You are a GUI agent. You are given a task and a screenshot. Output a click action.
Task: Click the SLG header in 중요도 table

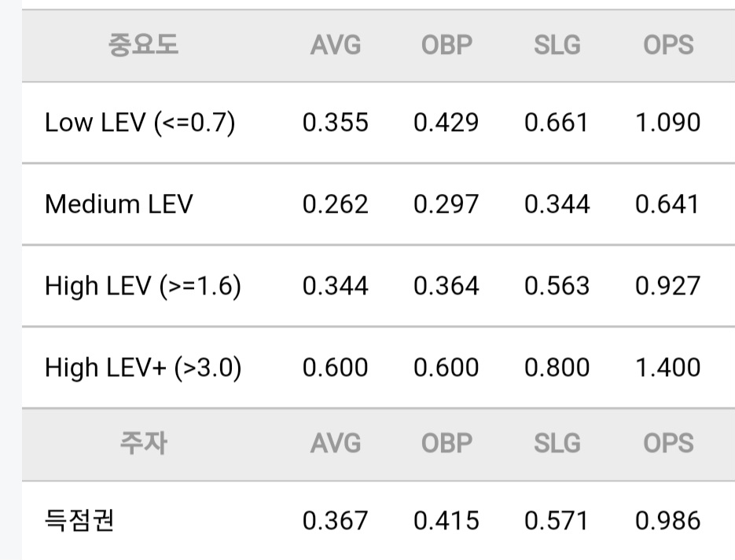coord(557,46)
